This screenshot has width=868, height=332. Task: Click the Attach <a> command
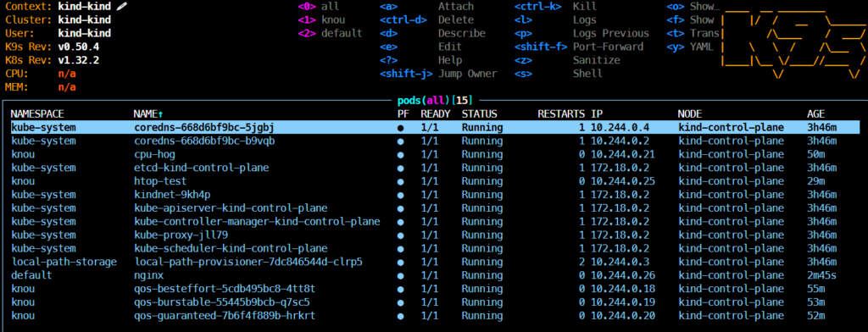click(x=427, y=7)
